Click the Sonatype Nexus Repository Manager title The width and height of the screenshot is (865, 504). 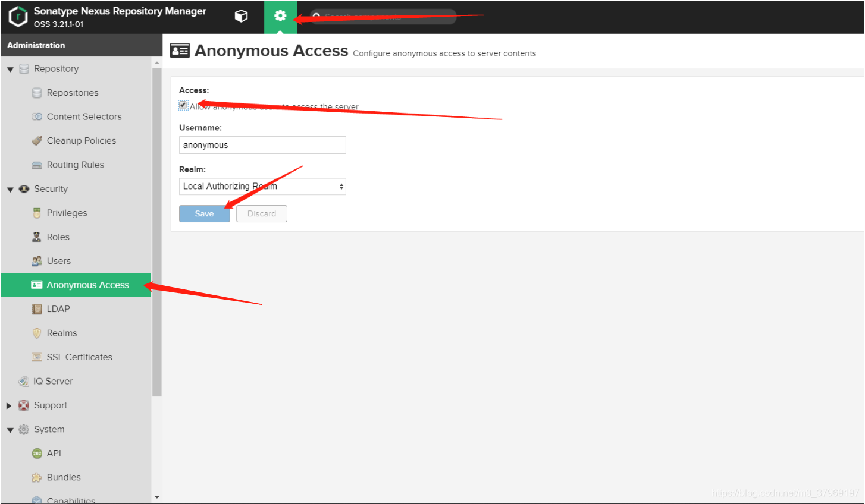(120, 11)
